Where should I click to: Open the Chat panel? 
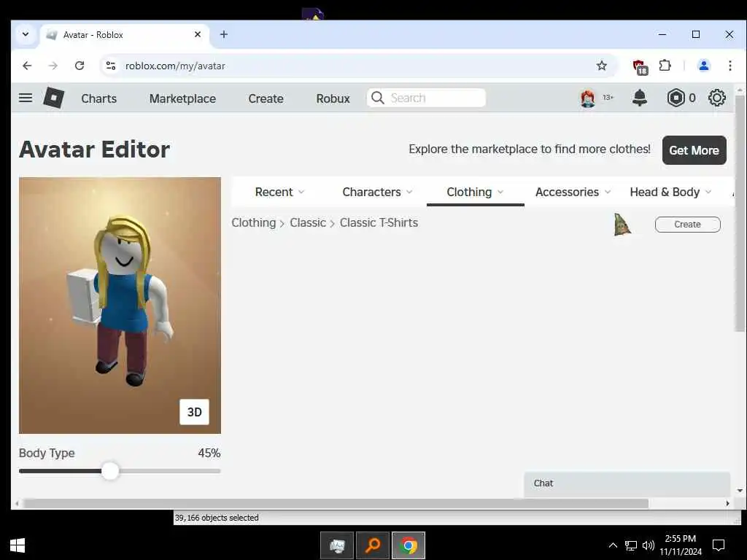click(627, 484)
